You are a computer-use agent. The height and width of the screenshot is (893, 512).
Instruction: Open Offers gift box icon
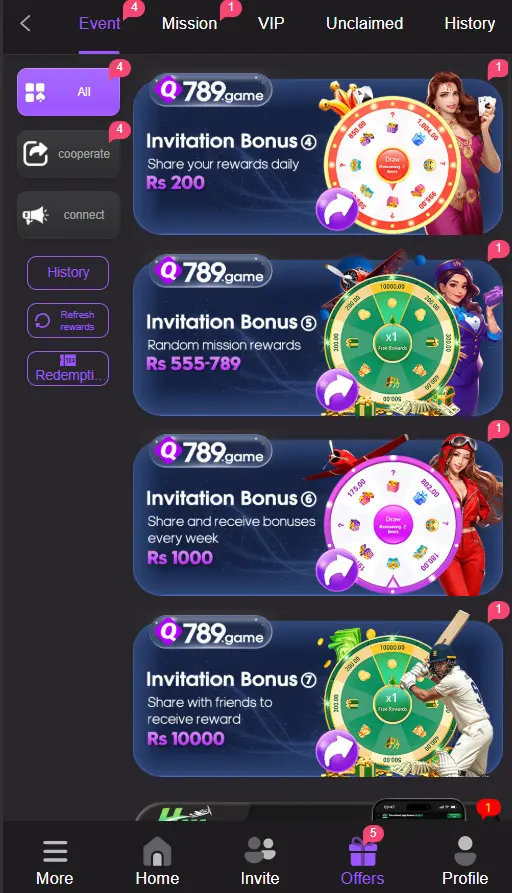click(x=363, y=851)
